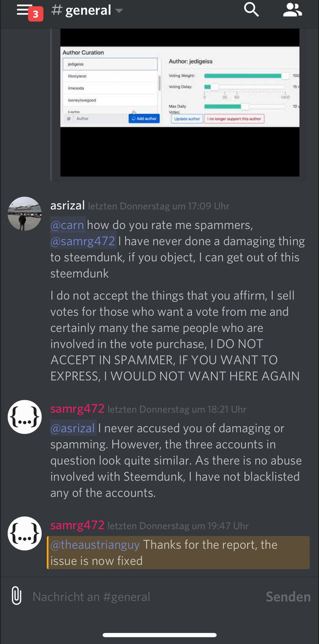Screen dimensions: 319x644
Task: Select limesoda in the author list
Action: tap(110, 88)
